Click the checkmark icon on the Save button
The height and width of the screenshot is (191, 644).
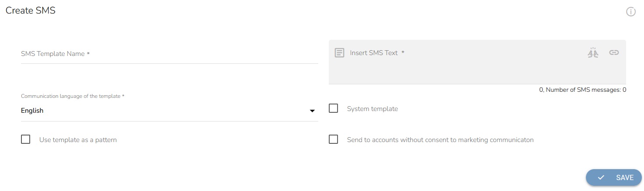601,177
